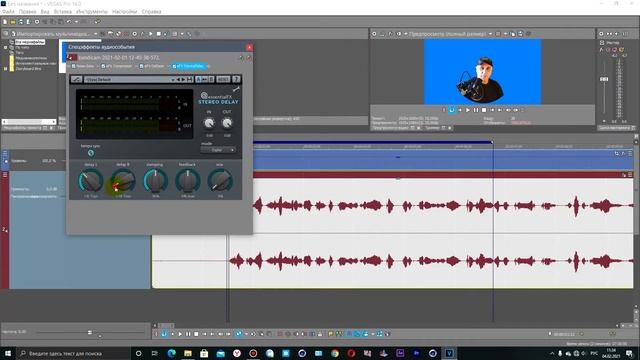
Task: Click the mix knob
Action: click(220, 181)
